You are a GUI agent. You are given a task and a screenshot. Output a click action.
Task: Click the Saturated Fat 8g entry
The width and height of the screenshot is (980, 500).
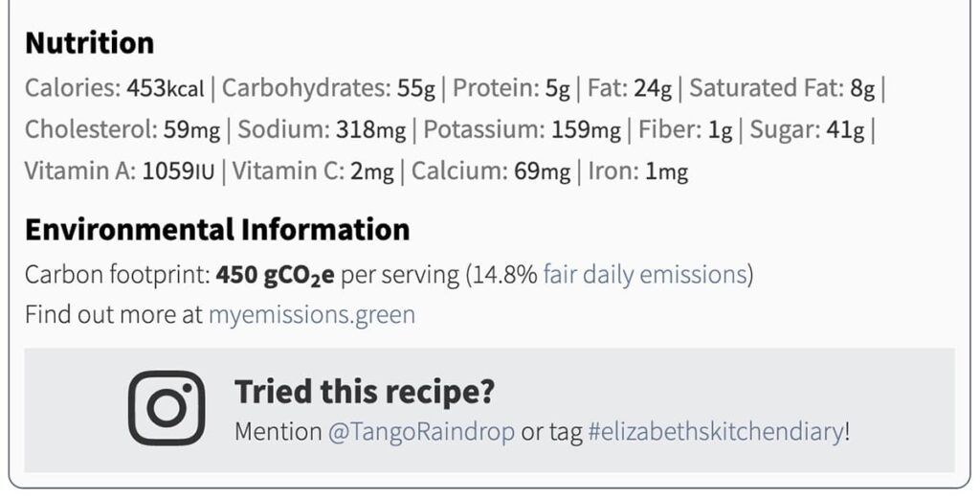coord(782,88)
